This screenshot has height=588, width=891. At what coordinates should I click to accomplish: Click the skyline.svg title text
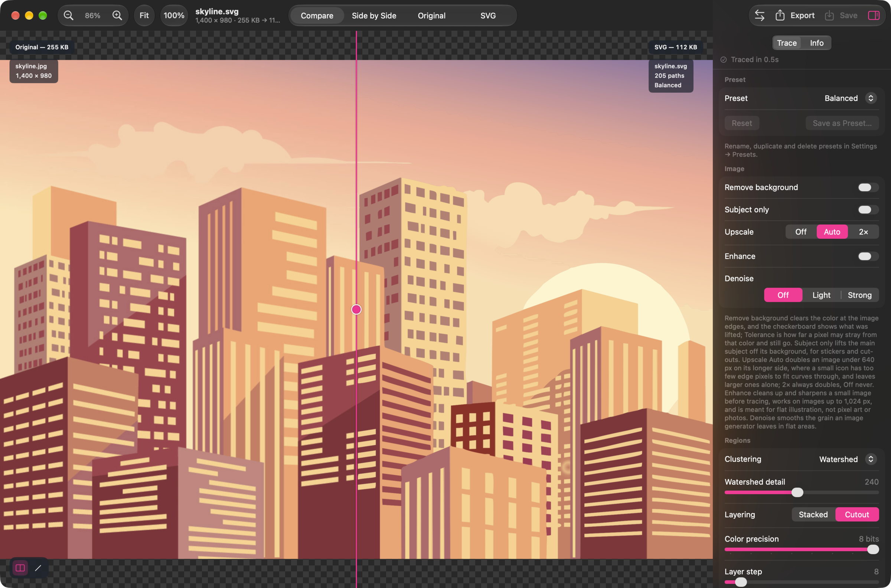coord(217,11)
